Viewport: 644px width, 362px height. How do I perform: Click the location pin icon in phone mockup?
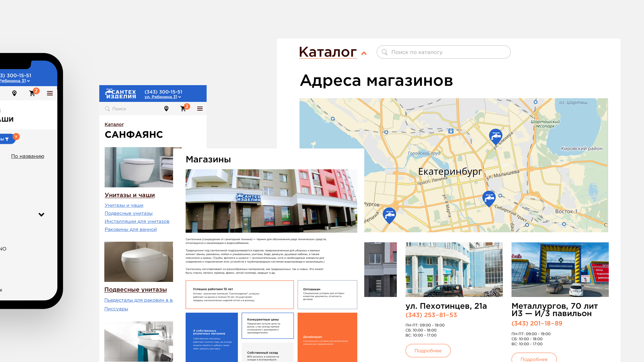pos(14,93)
